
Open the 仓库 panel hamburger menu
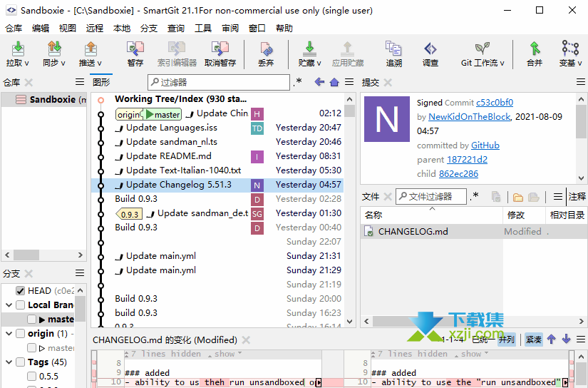click(80, 82)
